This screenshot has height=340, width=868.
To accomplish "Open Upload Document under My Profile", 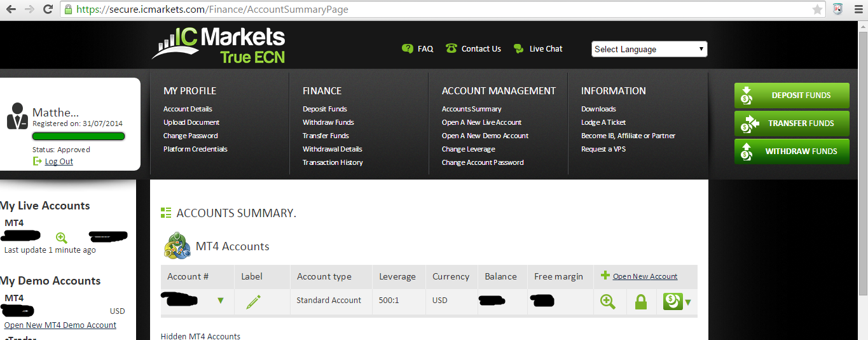I will pos(191,122).
